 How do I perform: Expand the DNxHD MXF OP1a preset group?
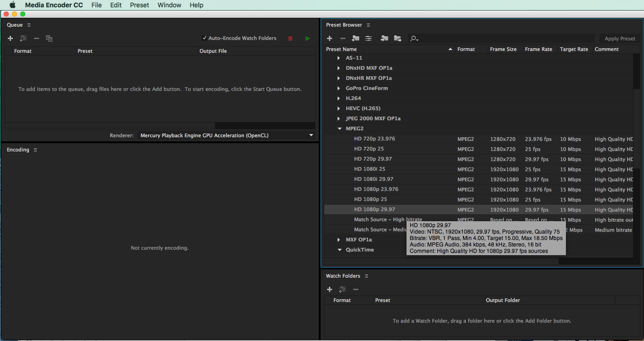click(x=339, y=68)
